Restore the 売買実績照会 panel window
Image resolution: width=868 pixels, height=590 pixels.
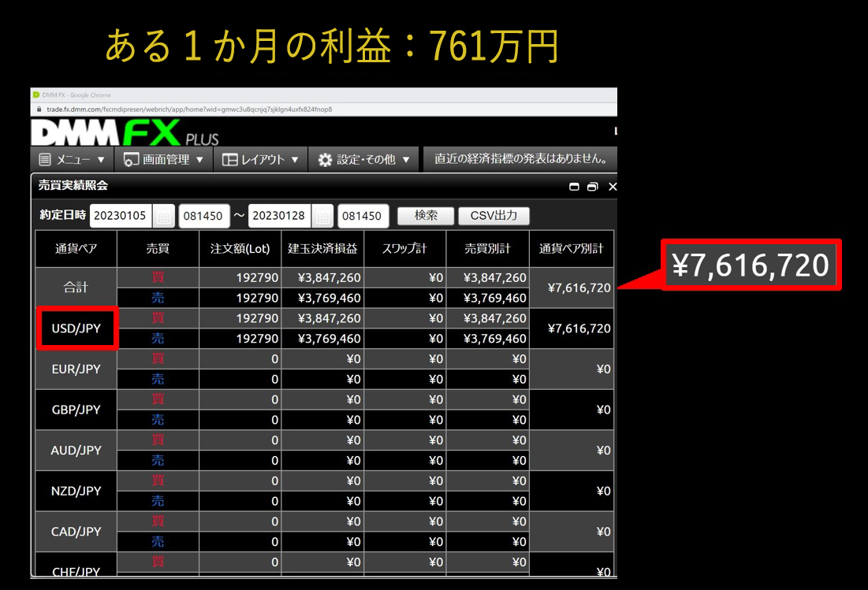593,187
